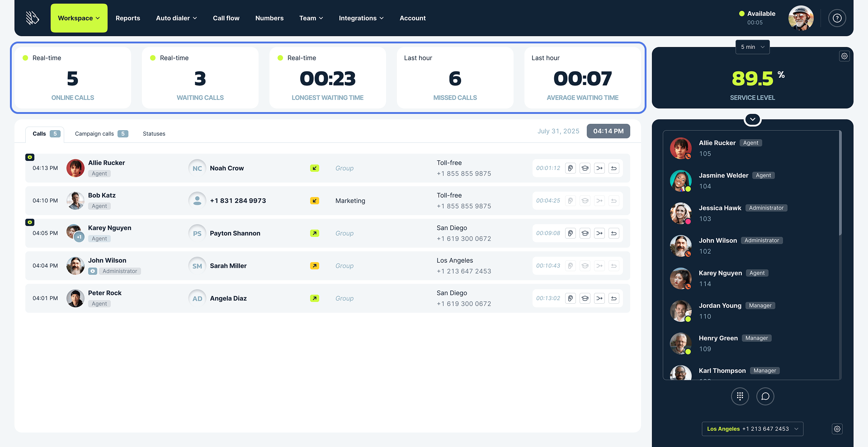Toggle the eye badge on Allie Rucker's call row
868x447 pixels.
tap(30, 157)
